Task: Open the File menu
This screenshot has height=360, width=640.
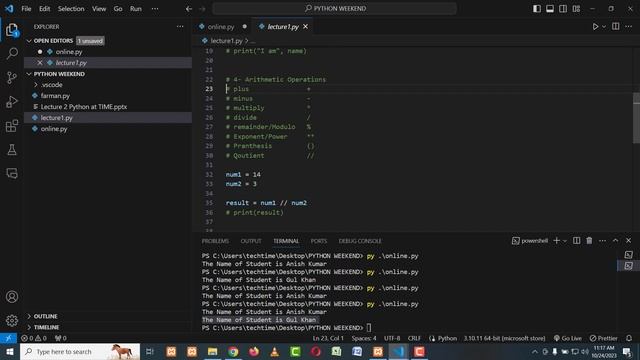Action: [26, 9]
